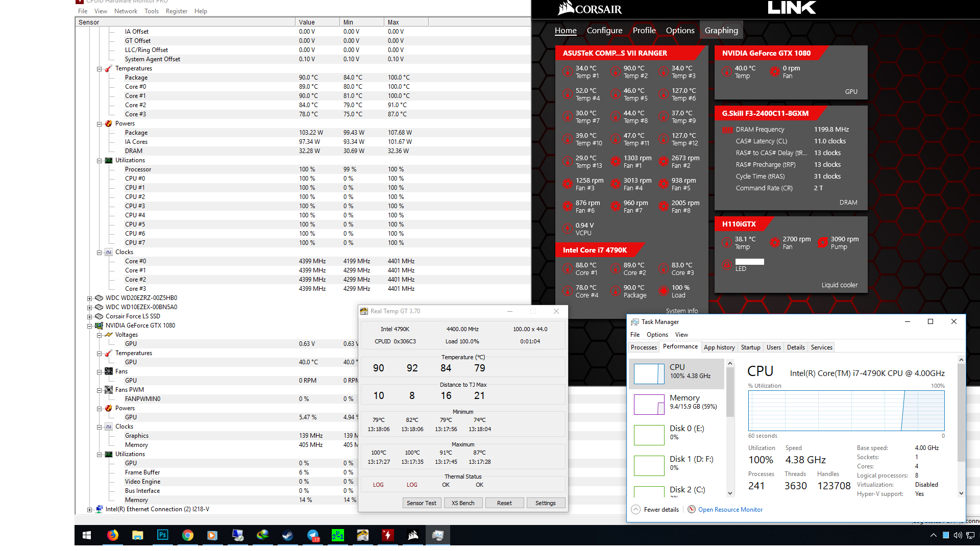
Task: Open Steam from the taskbar
Action: pos(288,535)
